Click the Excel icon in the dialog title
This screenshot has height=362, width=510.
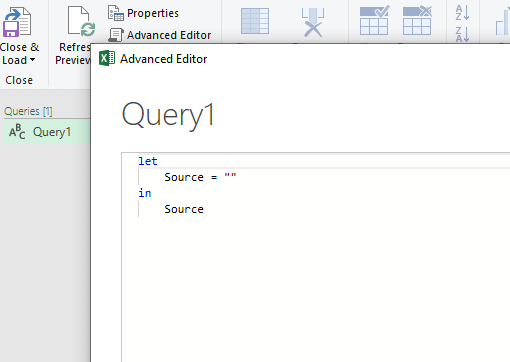107,58
